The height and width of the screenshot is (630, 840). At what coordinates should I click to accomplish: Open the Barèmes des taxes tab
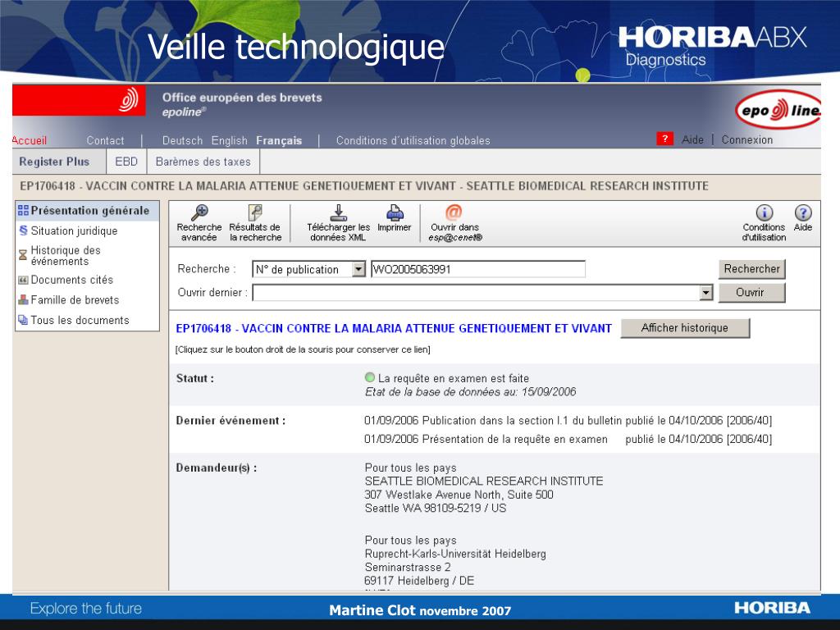(203, 162)
